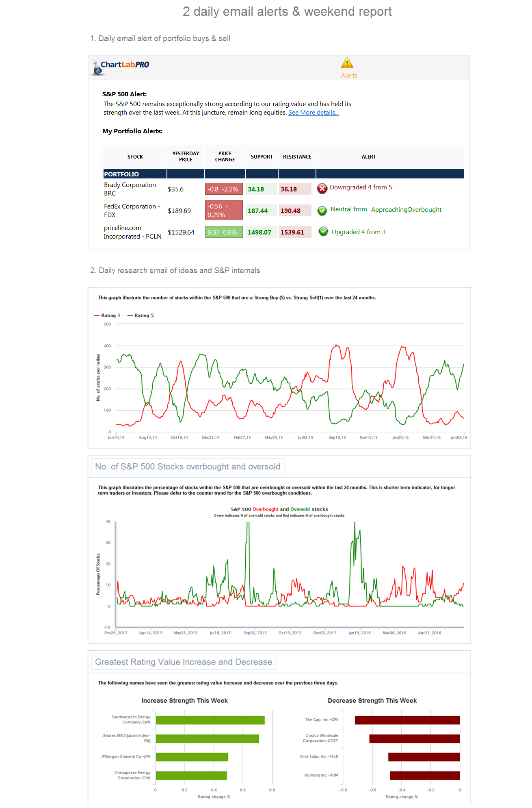Click the JPMorgan Chase & Co.-JPM green bar
Screen dimensions: 532x808
(x=192, y=757)
